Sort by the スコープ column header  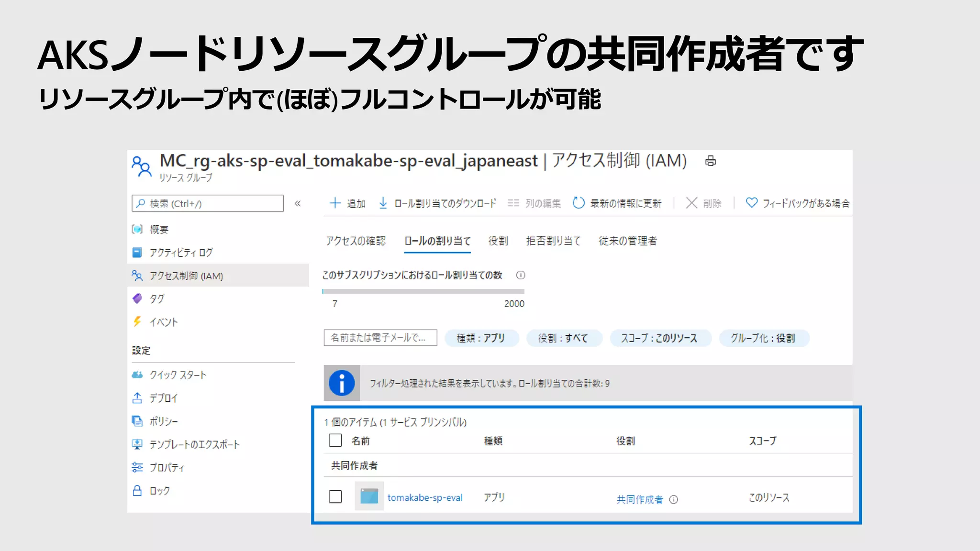pyautogui.click(x=763, y=441)
